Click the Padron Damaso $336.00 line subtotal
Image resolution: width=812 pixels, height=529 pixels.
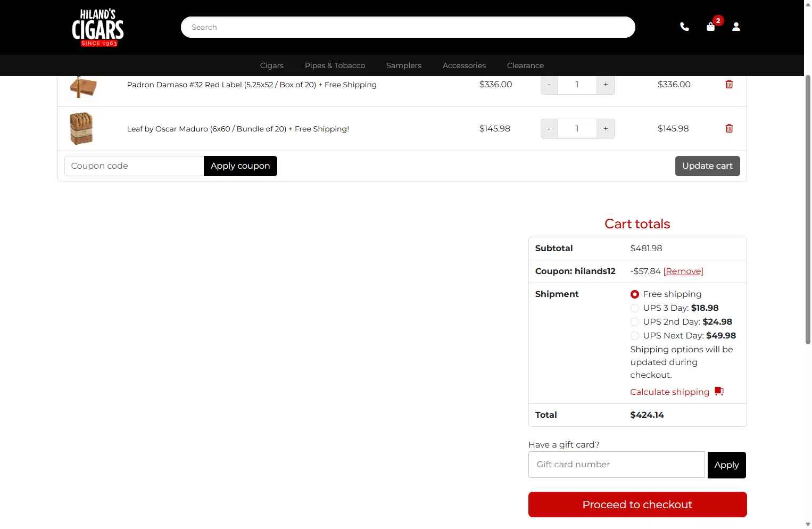click(674, 85)
